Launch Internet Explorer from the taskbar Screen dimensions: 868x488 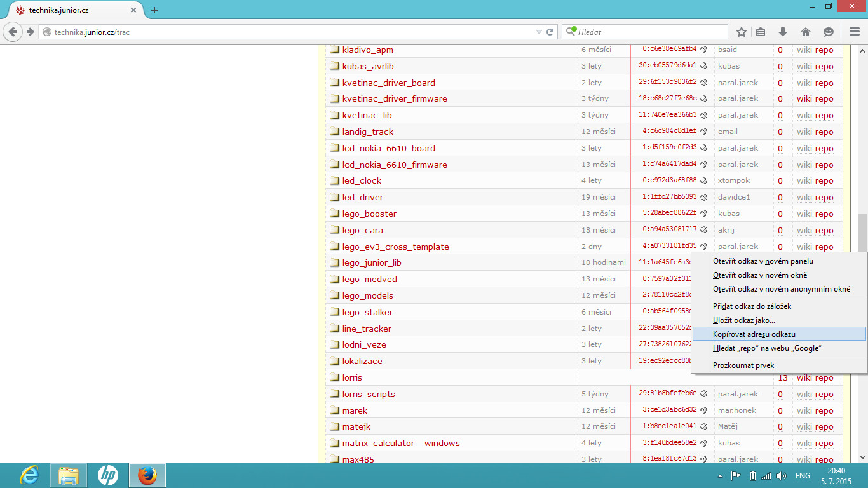click(x=29, y=475)
